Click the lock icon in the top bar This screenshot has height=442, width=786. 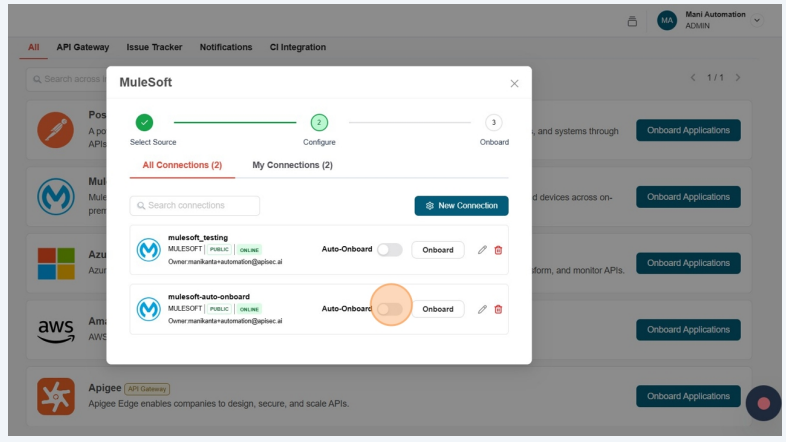[x=632, y=21]
